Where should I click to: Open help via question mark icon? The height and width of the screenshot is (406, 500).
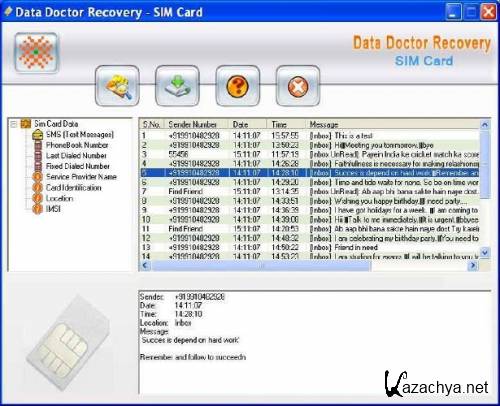[238, 86]
